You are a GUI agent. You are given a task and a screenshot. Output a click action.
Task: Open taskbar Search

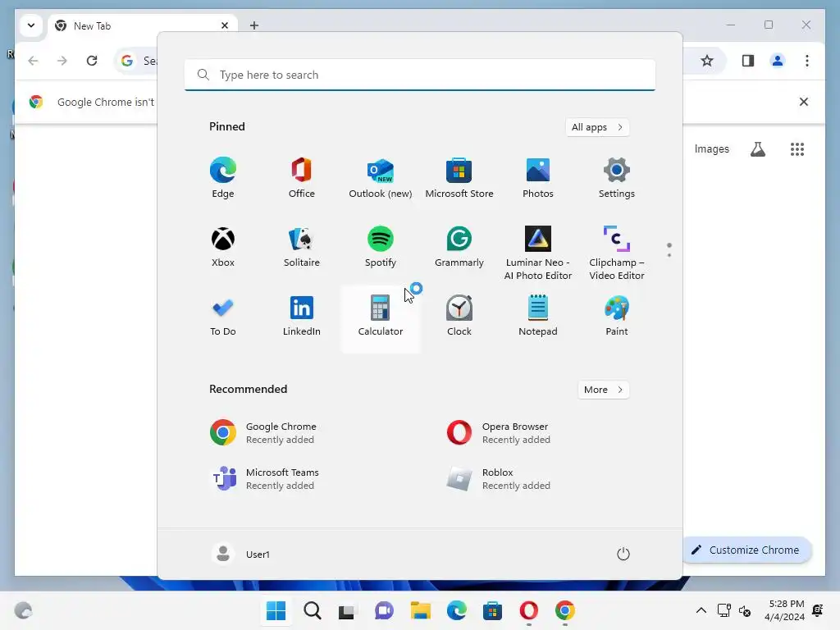[313, 610]
